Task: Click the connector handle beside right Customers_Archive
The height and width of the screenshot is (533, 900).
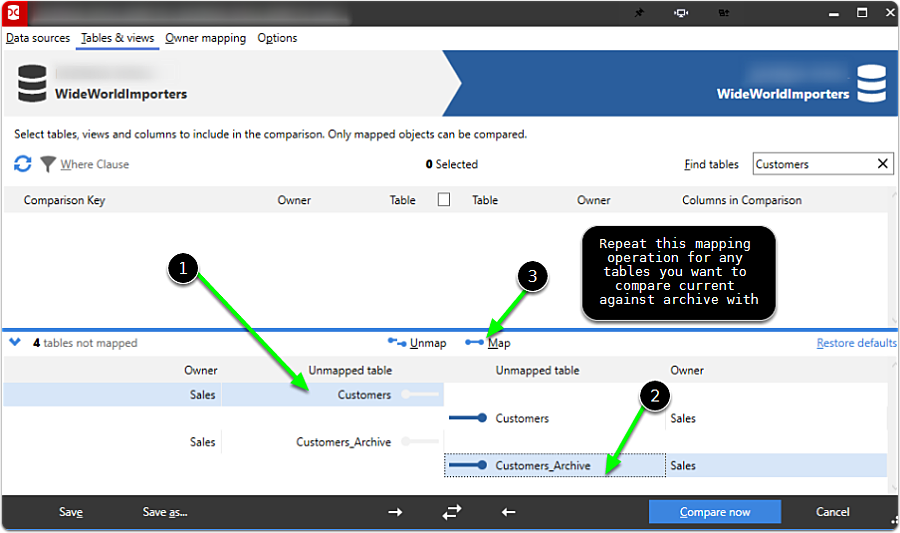Action: pos(468,465)
